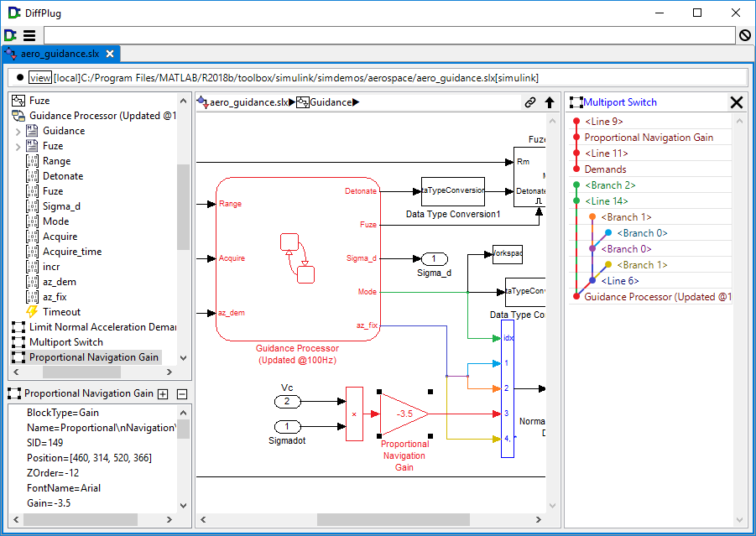
Task: Select Acquire data item in tree
Action: (60, 237)
